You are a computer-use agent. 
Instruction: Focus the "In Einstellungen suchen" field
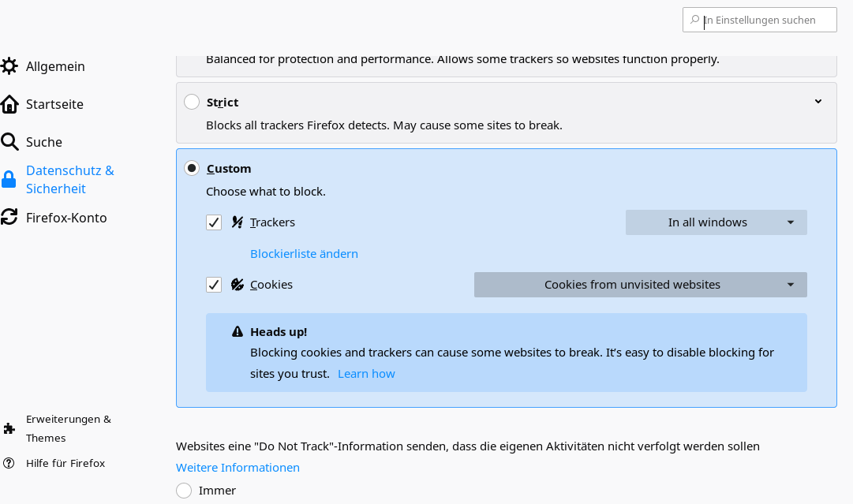tap(765, 20)
